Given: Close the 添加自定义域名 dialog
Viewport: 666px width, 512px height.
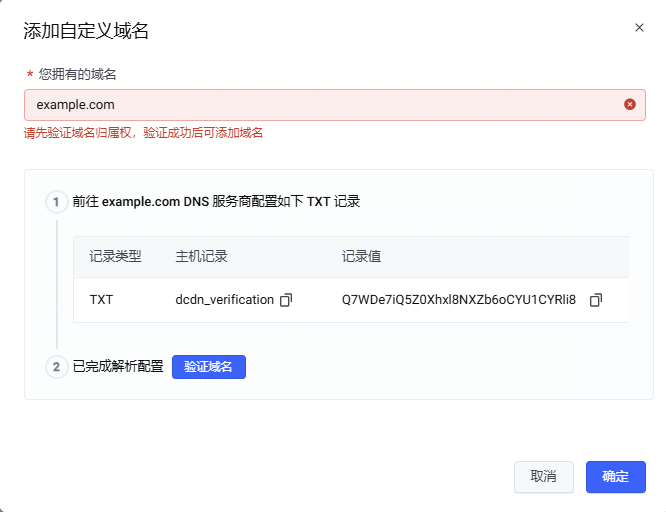Looking at the screenshot, I should [x=639, y=28].
